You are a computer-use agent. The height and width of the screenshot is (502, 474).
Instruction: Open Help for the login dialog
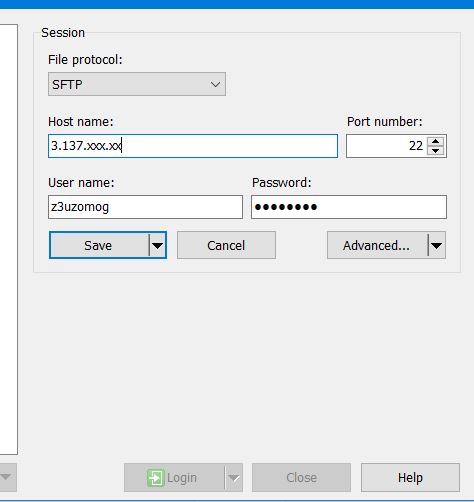pos(410,477)
